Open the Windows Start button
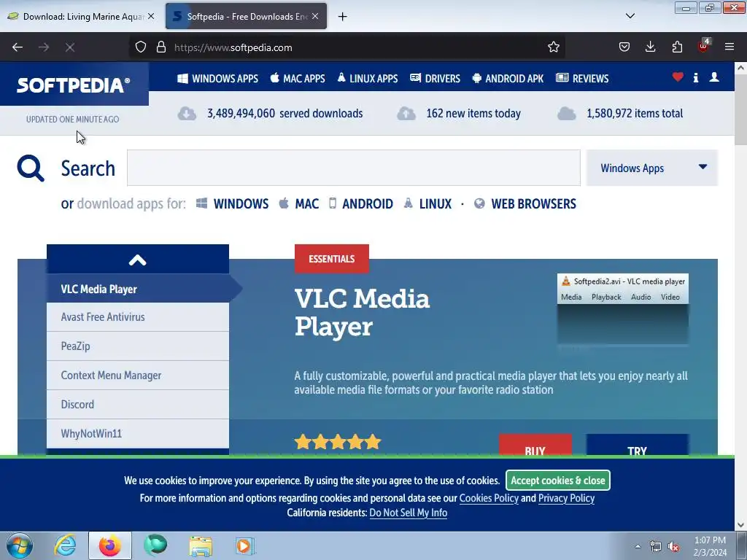 (20, 545)
